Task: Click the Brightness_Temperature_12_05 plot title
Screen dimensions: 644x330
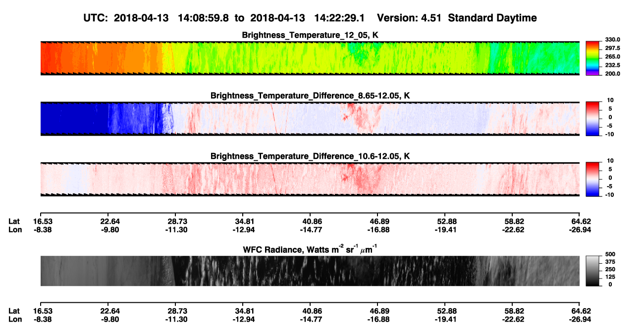Action: coord(310,35)
